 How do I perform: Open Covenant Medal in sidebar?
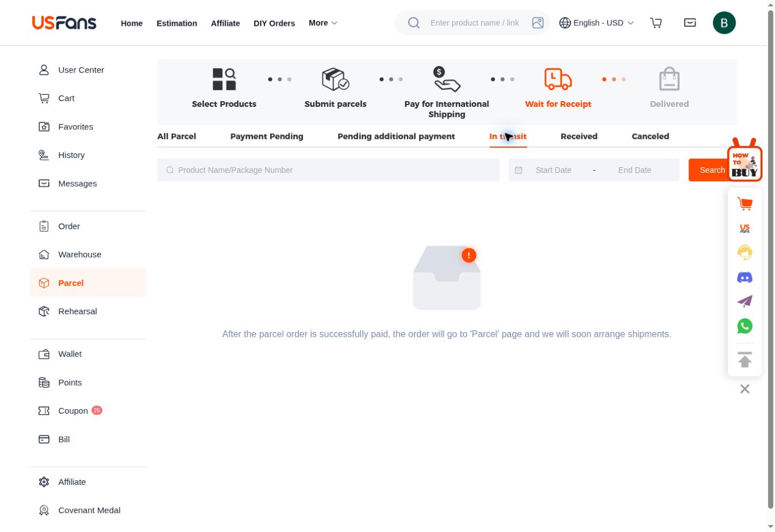88,510
